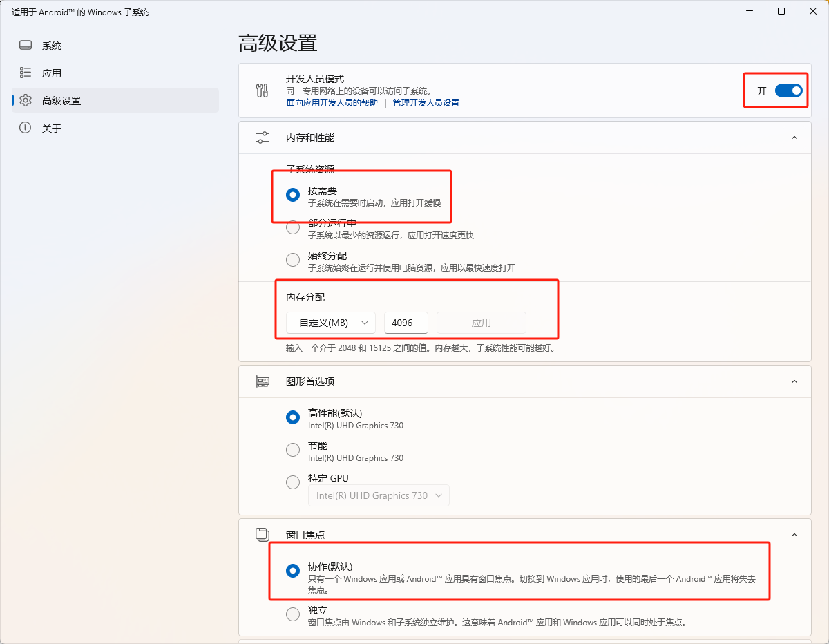The width and height of the screenshot is (829, 644).
Task: Minimize the Windows subsystem window
Action: point(750,11)
